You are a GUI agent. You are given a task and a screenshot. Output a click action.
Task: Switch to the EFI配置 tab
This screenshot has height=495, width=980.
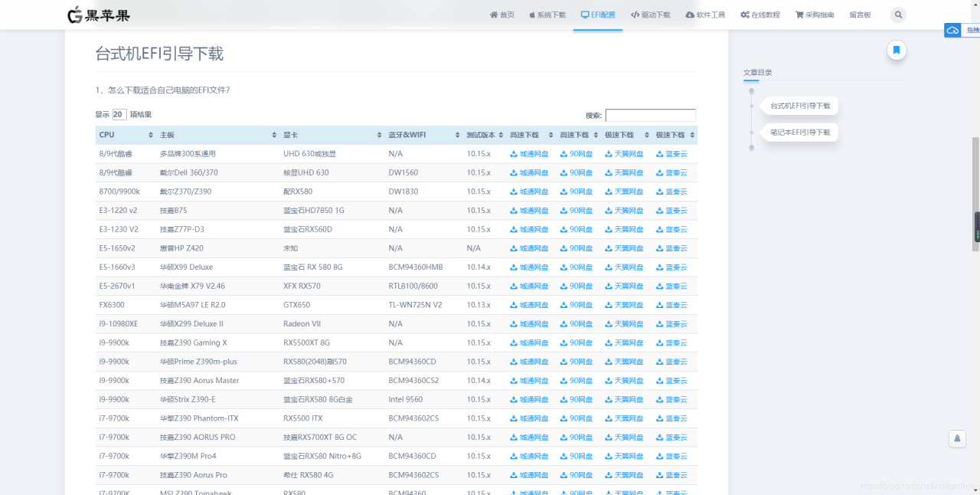[x=597, y=14]
